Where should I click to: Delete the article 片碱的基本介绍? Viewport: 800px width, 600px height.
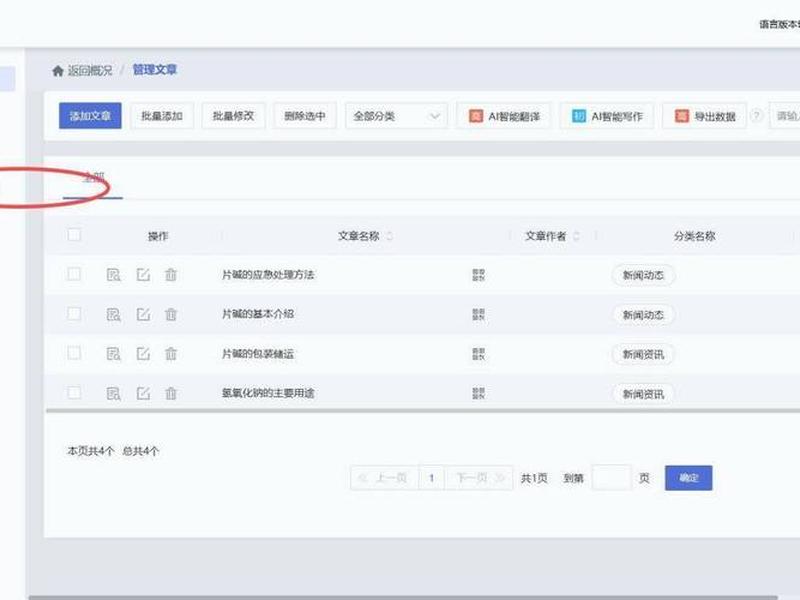coord(171,314)
